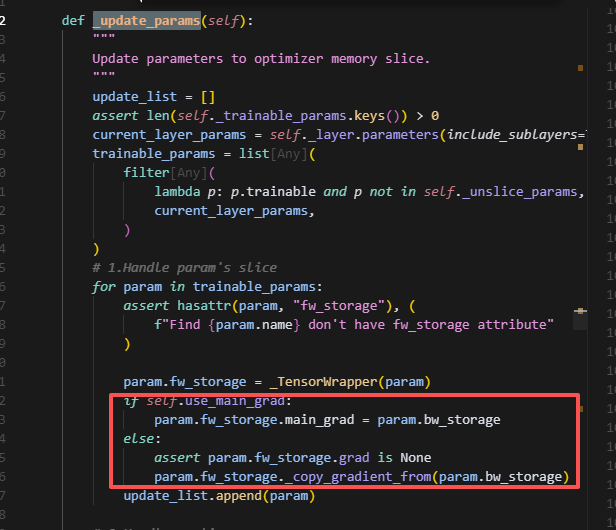Click the self parameter in the def line
616x530 pixels.
[x=222, y=20]
